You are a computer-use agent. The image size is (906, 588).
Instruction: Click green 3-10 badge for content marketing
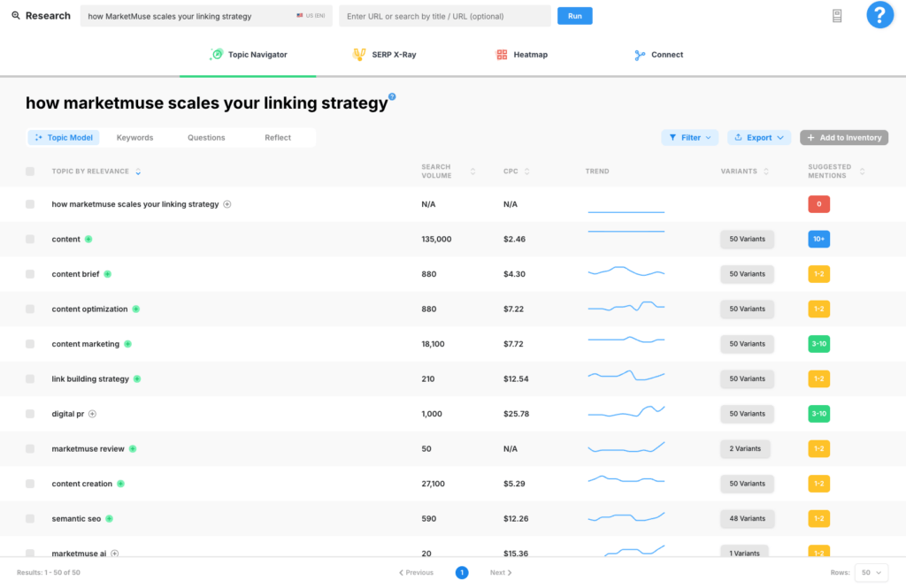pos(818,344)
